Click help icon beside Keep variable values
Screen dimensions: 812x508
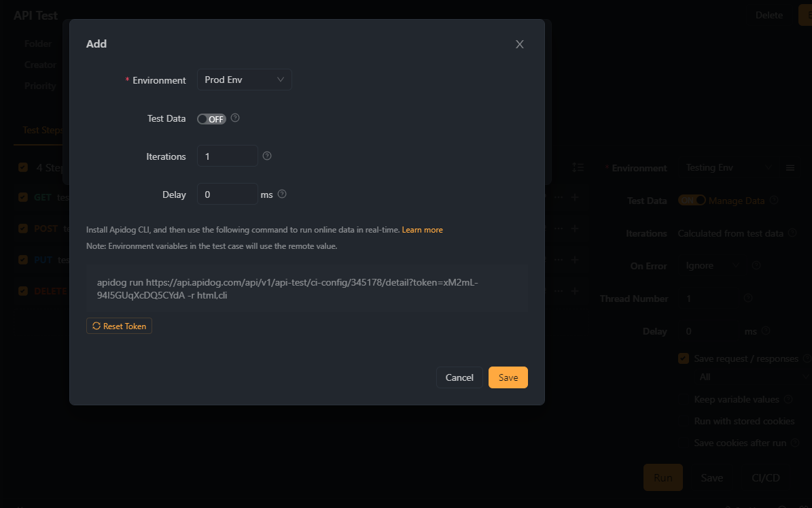[788, 399]
